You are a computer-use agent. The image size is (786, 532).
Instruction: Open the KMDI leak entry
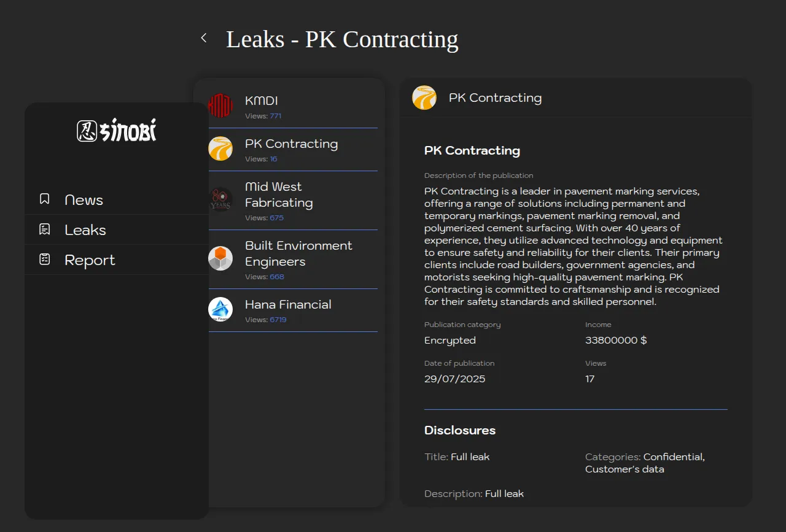(x=262, y=101)
